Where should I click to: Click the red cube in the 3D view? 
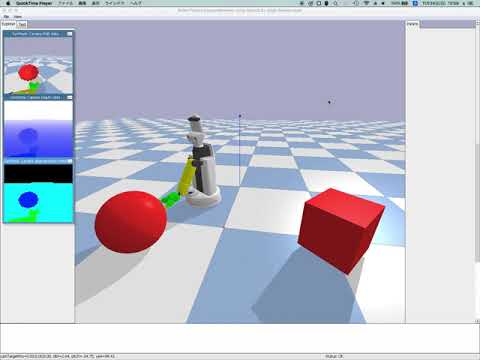(341, 230)
